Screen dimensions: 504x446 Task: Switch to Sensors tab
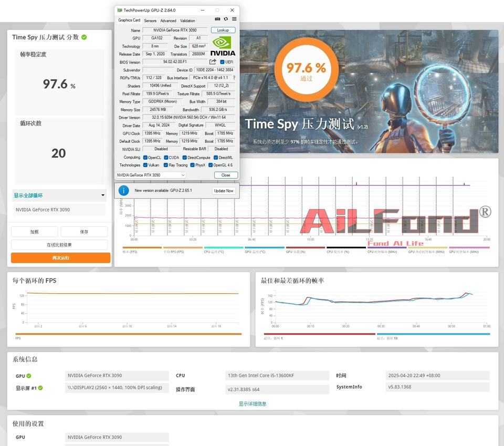150,20
